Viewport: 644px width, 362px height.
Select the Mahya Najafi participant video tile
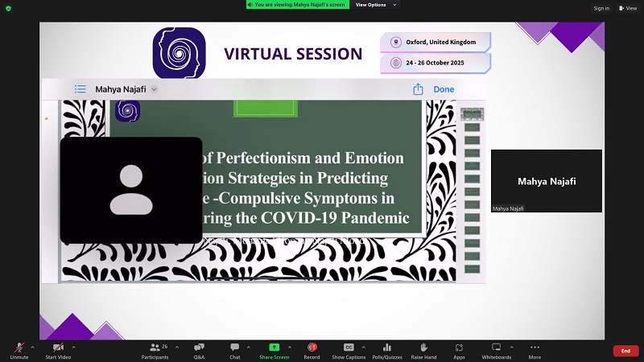(546, 181)
